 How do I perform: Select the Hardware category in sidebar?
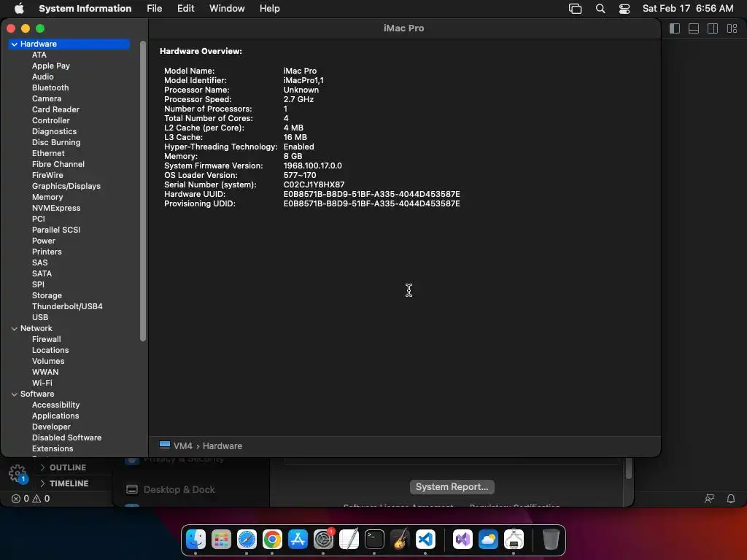[69, 44]
